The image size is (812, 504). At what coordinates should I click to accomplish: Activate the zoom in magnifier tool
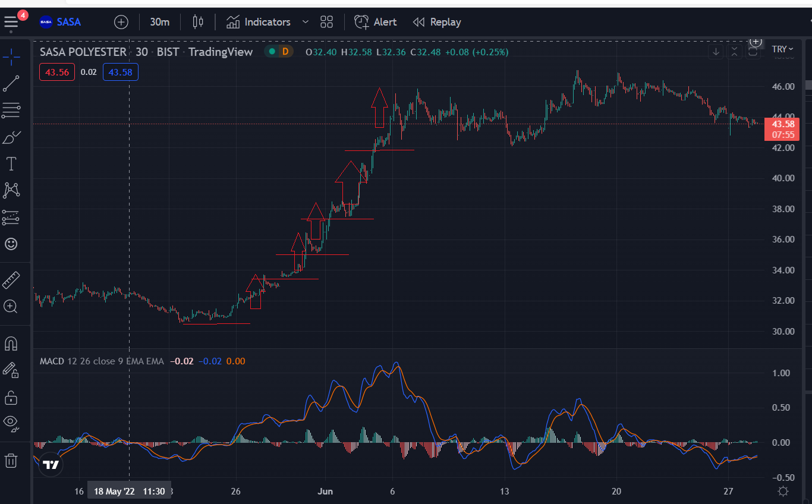[x=11, y=307]
